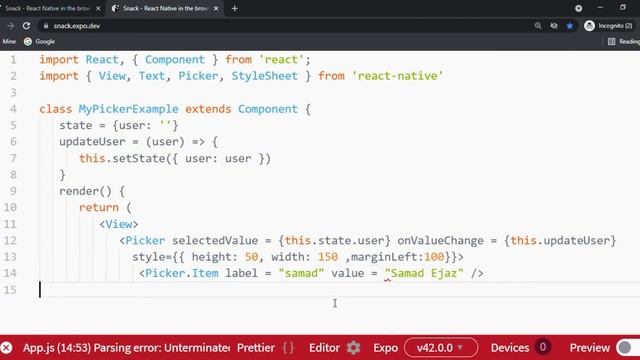Click 'updateUser' on line 6

click(x=92, y=142)
